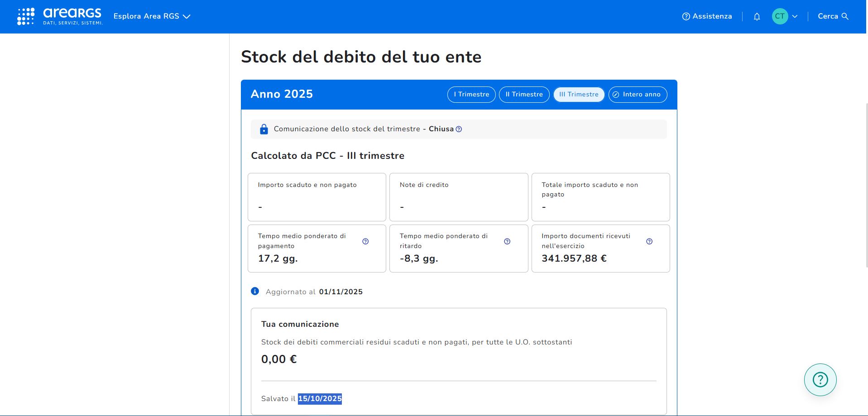Show info for Tempo medio di pagamento

[x=365, y=241]
